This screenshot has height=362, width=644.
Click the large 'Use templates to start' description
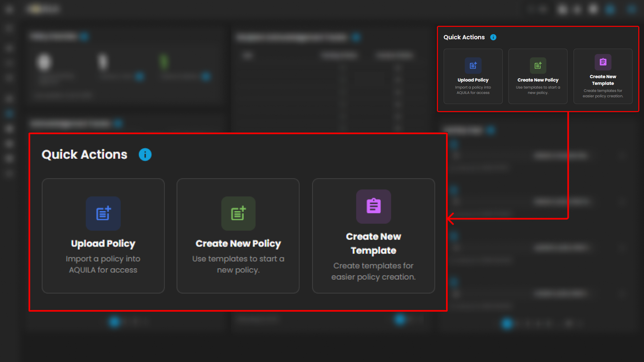pos(238,264)
